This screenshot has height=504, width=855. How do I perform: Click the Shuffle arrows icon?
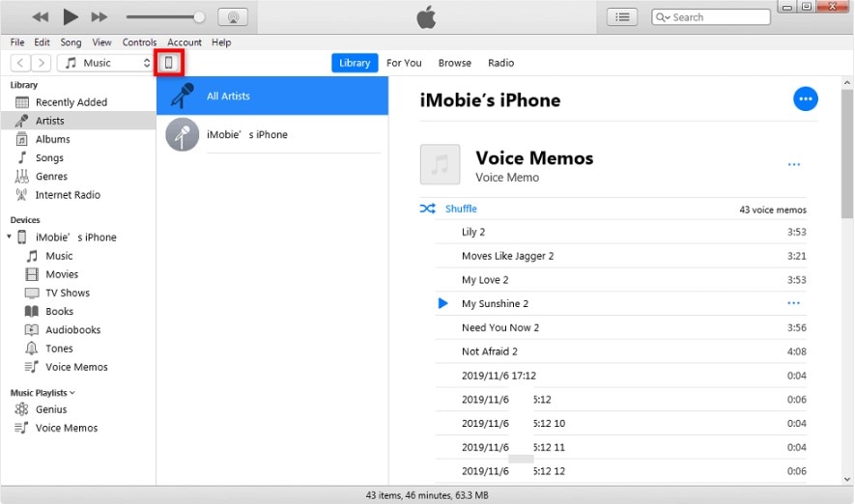[427, 209]
